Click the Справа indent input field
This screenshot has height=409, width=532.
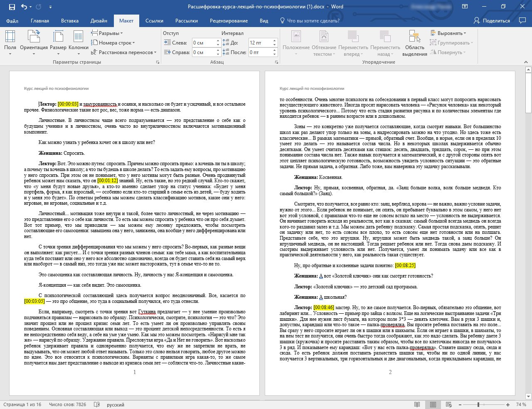click(203, 52)
